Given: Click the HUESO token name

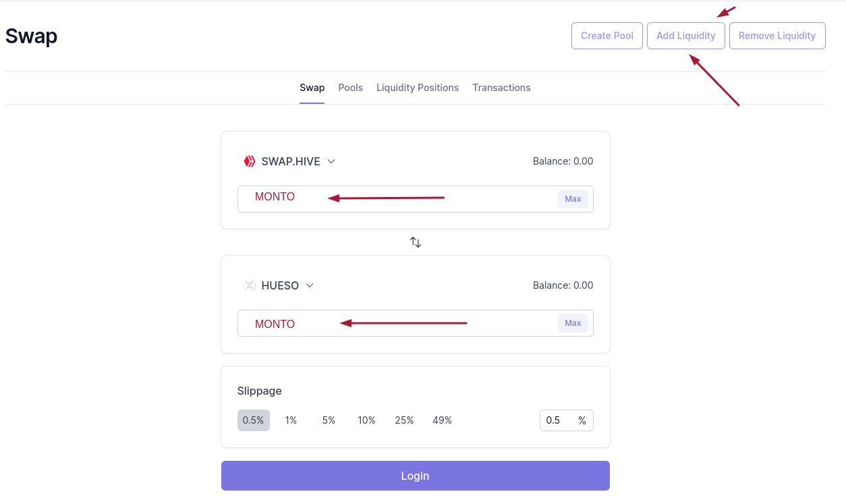Looking at the screenshot, I should (x=280, y=285).
